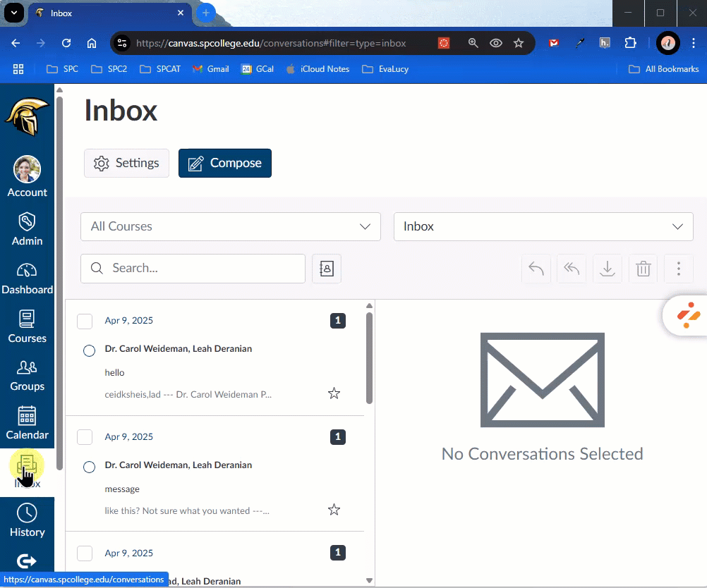Click the Compose button
707x588 pixels.
[224, 163]
